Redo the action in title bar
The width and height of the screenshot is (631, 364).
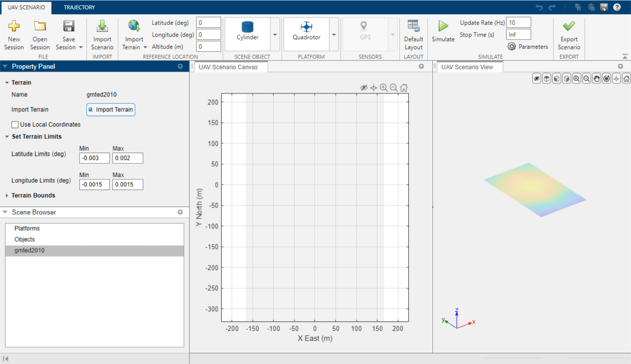coord(552,7)
